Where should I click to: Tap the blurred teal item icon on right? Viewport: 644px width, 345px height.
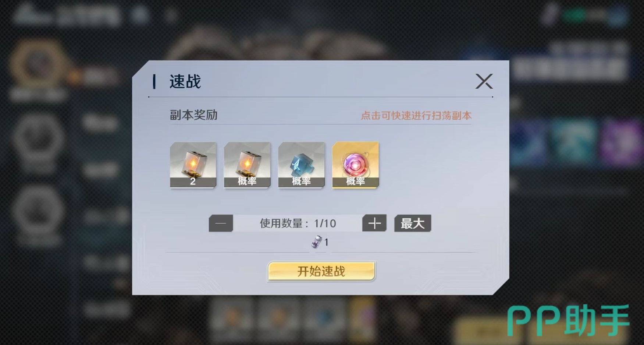tap(574, 142)
